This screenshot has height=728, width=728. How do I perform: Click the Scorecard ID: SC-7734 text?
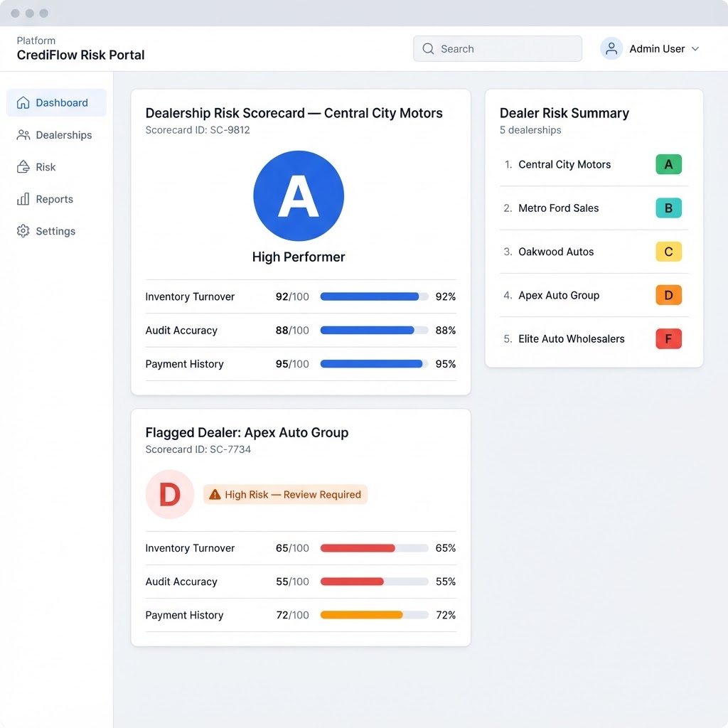coord(198,449)
